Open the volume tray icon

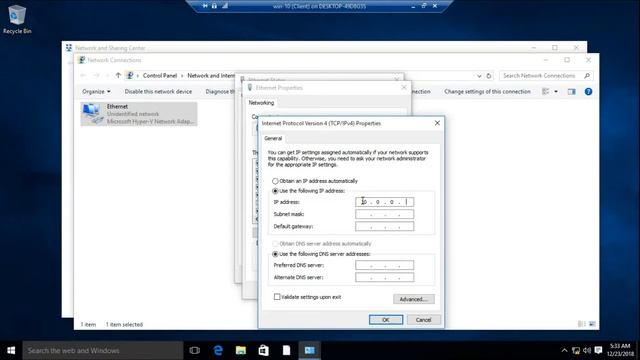587,351
